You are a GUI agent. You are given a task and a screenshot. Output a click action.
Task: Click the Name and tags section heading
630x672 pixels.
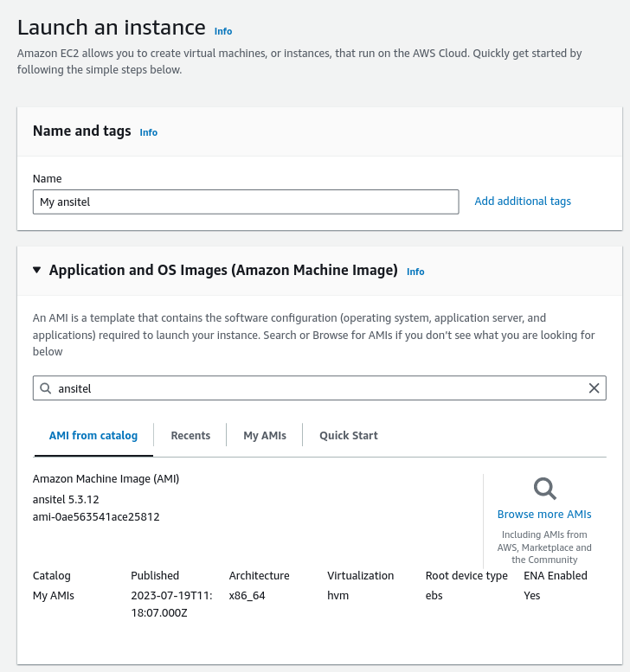pos(82,131)
